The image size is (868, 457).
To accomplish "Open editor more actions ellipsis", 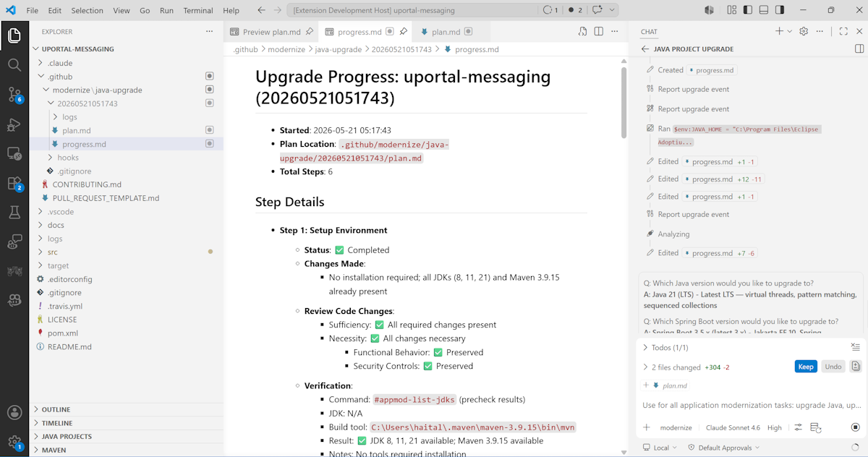I will pos(616,32).
